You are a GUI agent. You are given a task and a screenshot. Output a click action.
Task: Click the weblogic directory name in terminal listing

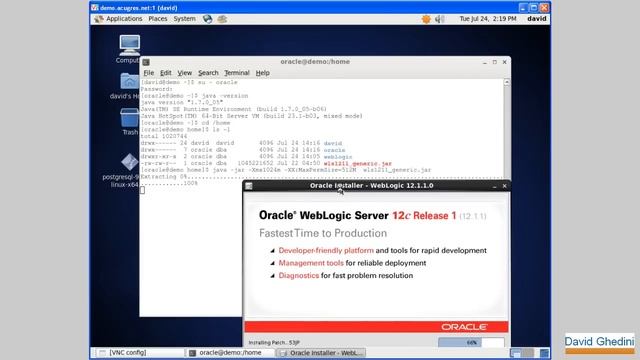pyautogui.click(x=338, y=157)
